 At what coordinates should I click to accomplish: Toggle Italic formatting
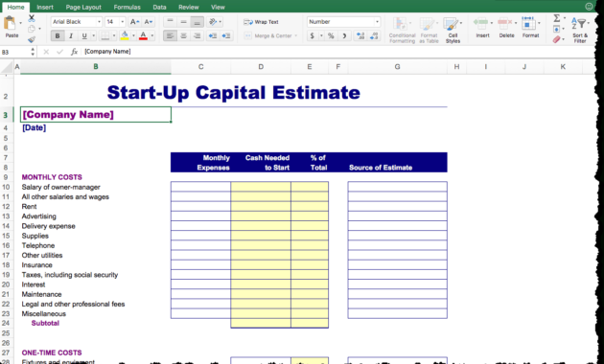71,35
